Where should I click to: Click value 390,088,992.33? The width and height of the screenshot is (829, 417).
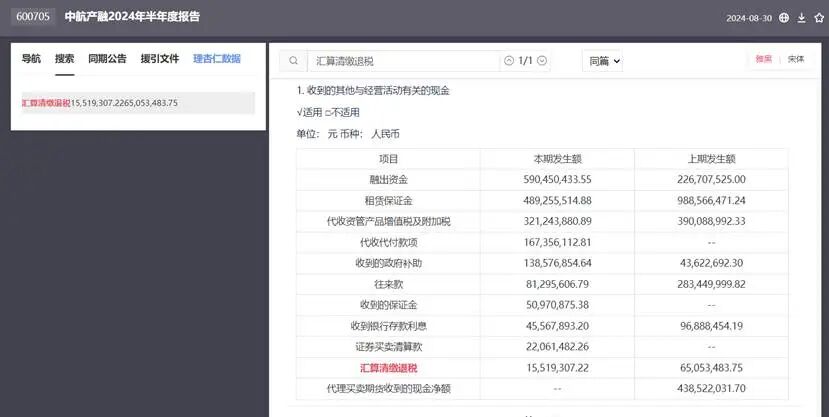click(x=711, y=221)
